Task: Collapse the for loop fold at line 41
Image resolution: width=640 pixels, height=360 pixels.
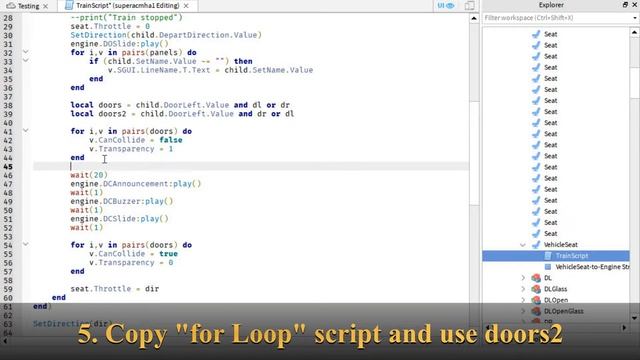Action: (x=26, y=131)
